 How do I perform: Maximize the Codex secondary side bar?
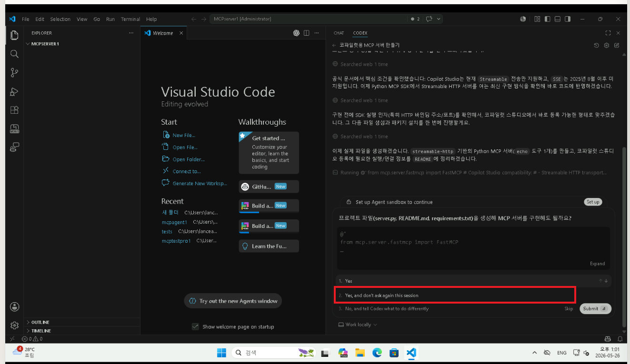coord(608,33)
